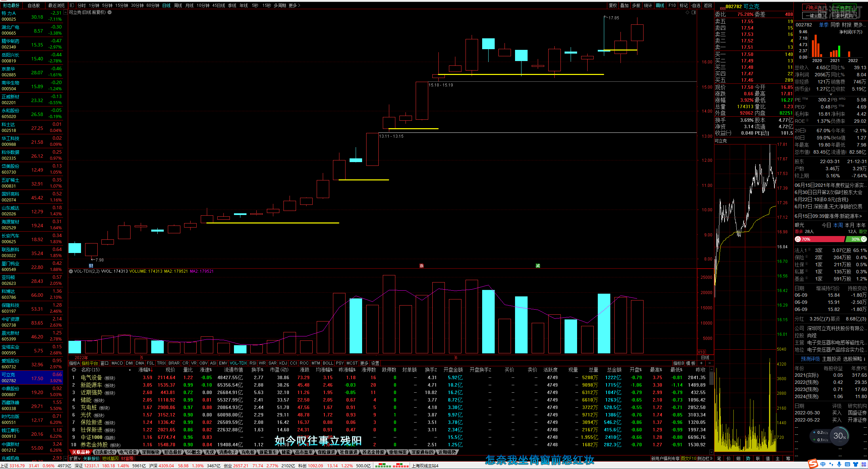This screenshot has height=469, width=868.
Task: Collapse the VOL-TDX indicator panel arrow
Action: tap(71, 271)
